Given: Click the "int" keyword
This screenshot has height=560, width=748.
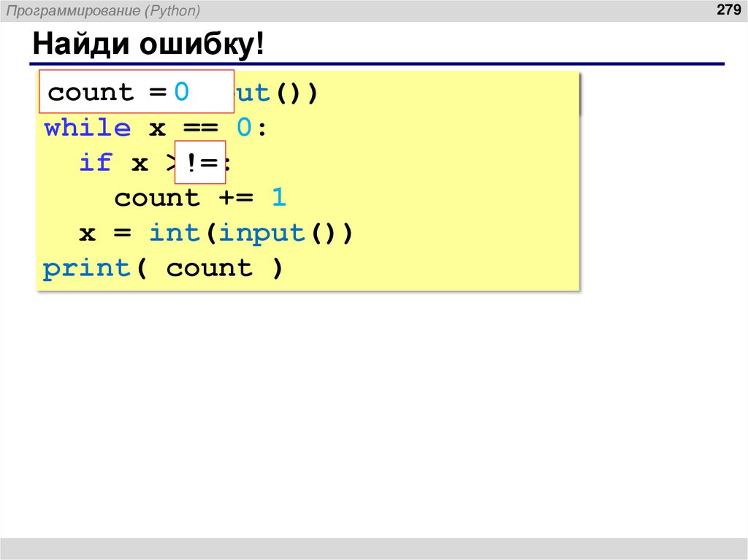Looking at the screenshot, I should click(x=175, y=232).
